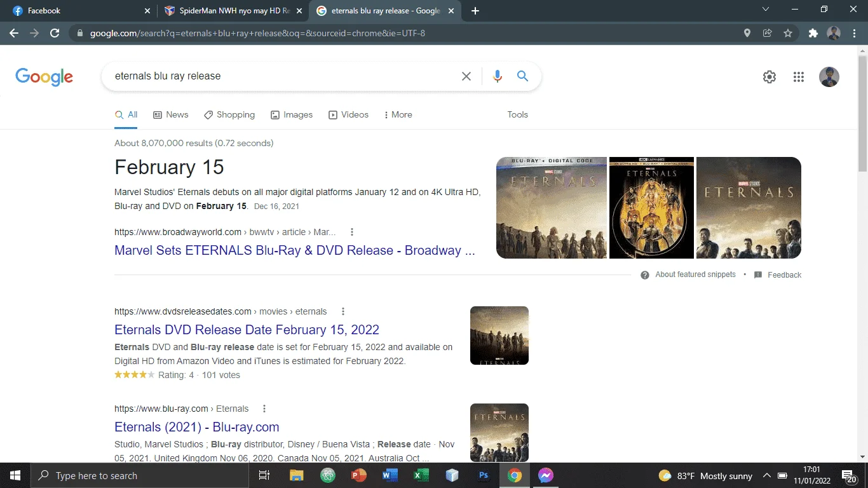Close the SpiderMan NWH tab
Viewport: 868px width, 488px height.
(x=299, y=11)
